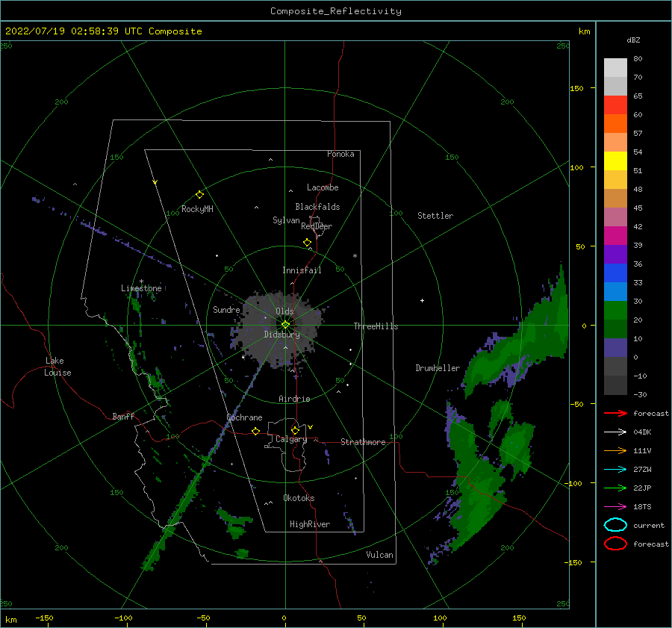Click the Airdrie label
672x628 pixels.
(294, 399)
